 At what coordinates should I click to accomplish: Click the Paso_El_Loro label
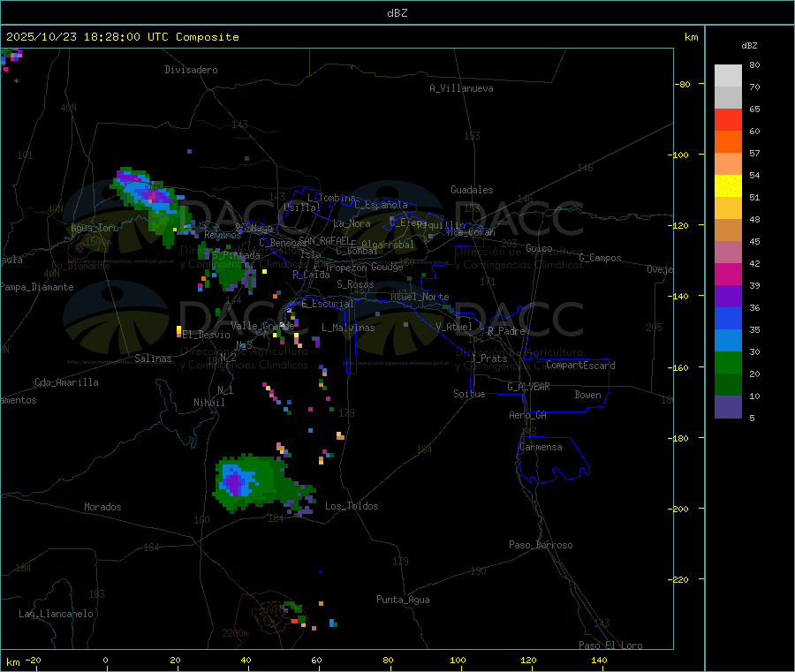click(x=611, y=645)
